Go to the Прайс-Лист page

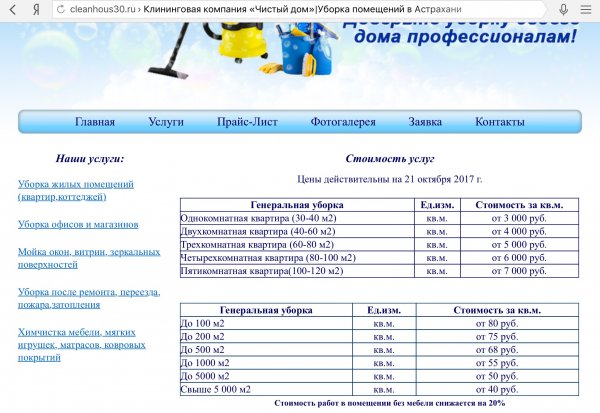coord(247,122)
